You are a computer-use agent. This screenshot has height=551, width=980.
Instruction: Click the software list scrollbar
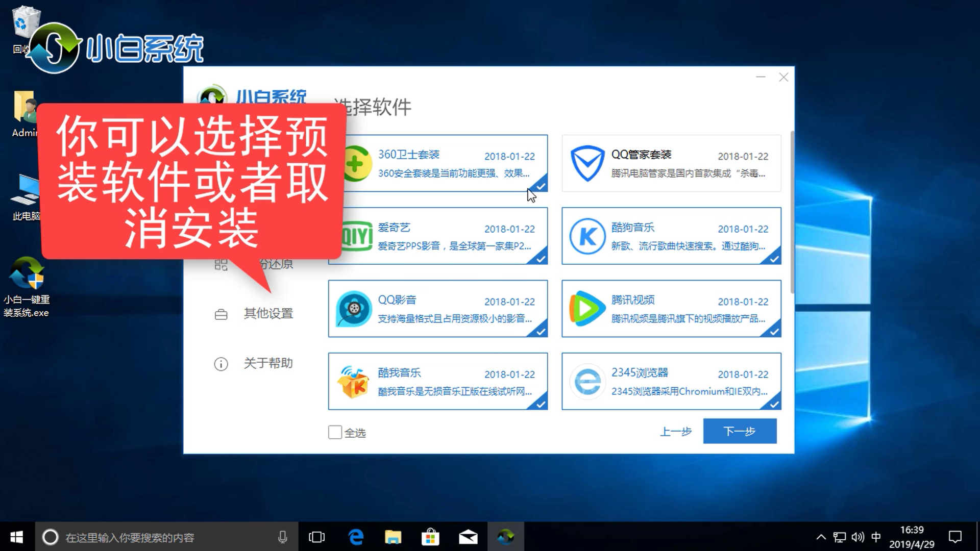point(792,212)
